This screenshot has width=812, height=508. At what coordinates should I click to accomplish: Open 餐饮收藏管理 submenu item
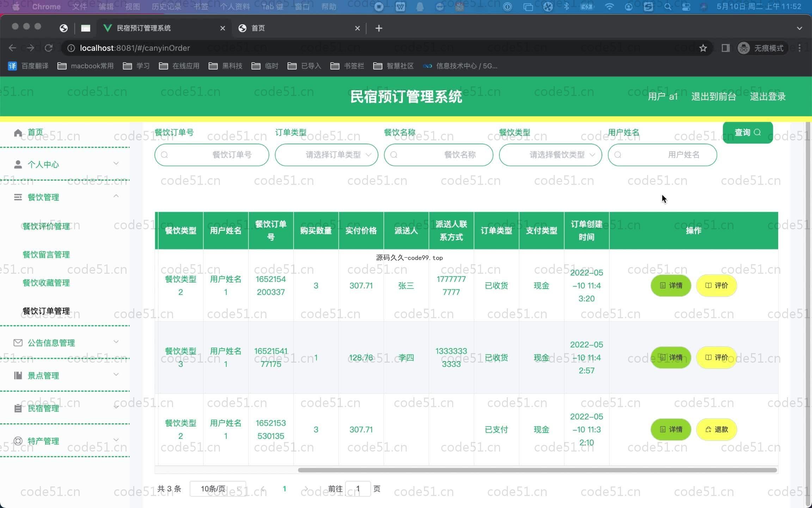(x=46, y=283)
